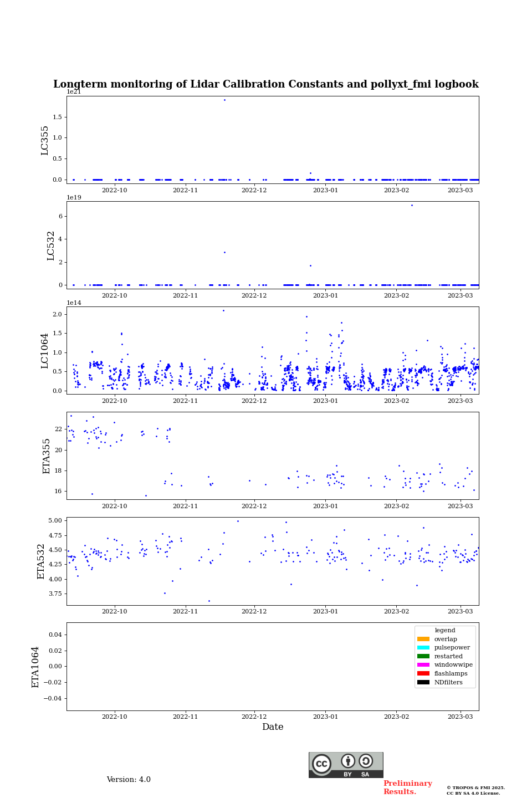Click the highest outlier point in LC355 plot
532x798 pixels.
[x=224, y=100]
